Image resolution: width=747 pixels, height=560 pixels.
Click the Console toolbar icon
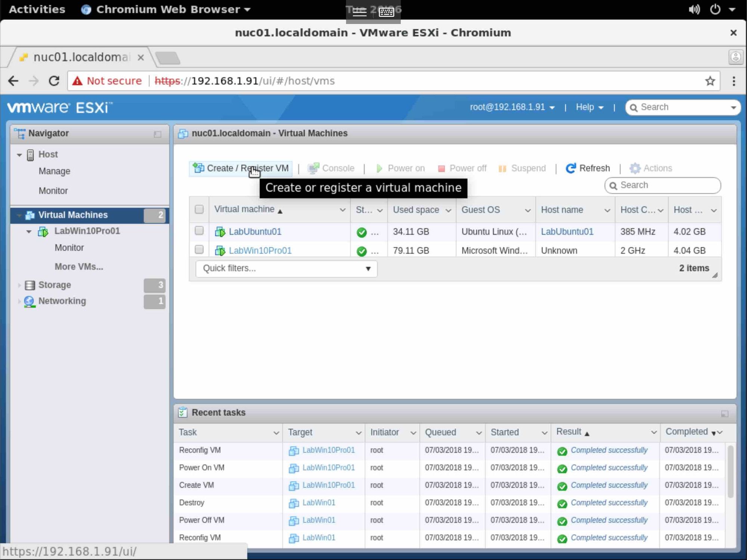(313, 168)
